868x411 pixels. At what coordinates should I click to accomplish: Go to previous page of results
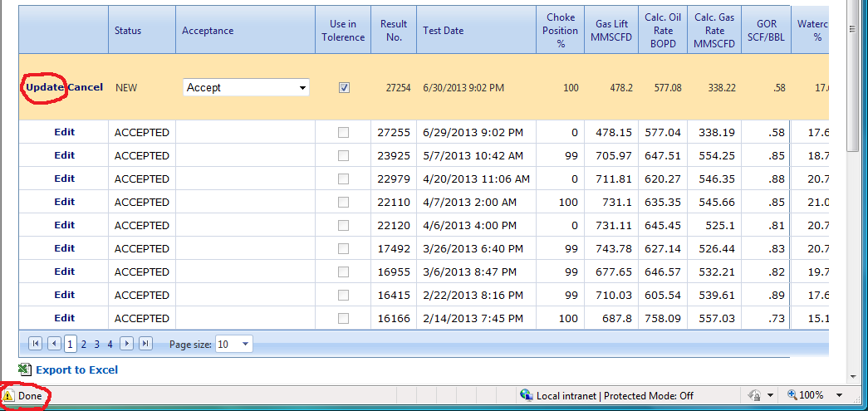(x=54, y=344)
